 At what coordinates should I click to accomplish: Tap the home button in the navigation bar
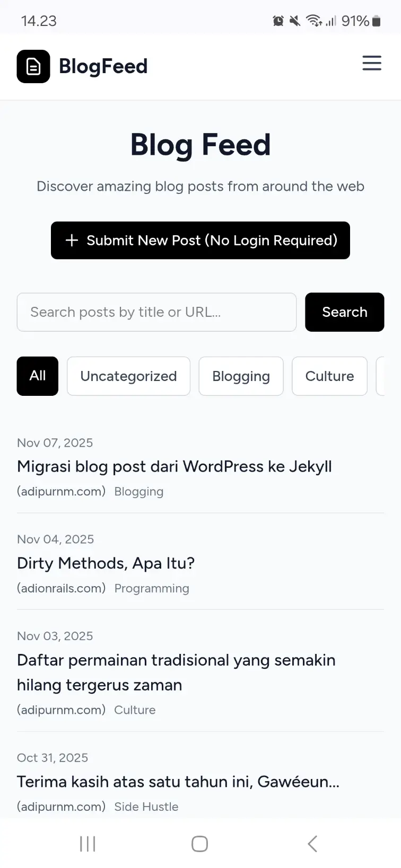199,844
